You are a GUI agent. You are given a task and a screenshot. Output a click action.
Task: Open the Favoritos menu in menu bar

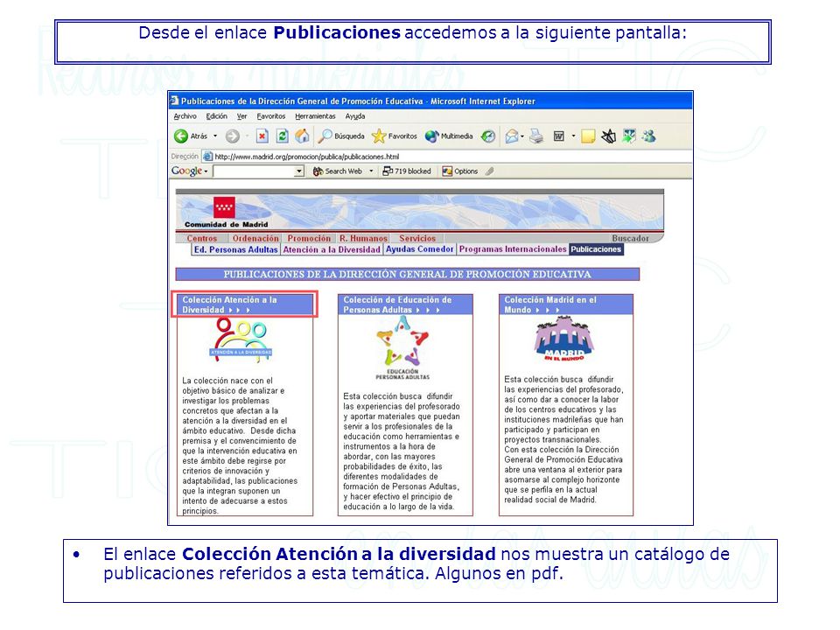coord(271,116)
